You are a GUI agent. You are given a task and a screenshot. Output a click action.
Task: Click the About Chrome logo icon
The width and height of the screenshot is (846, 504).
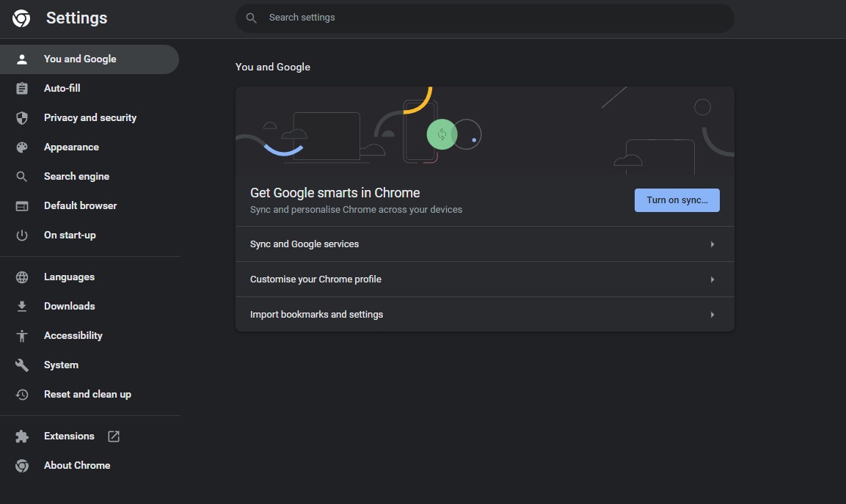21,466
